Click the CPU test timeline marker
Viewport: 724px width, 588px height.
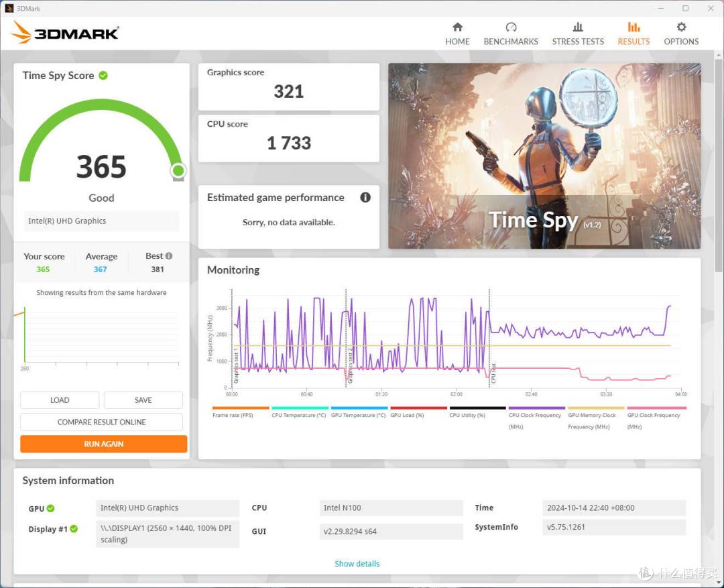click(493, 373)
